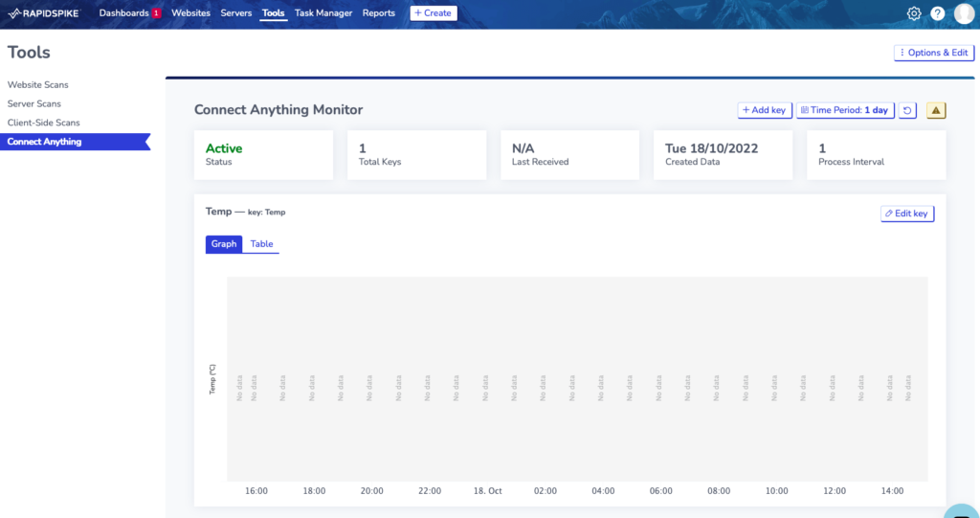
Task: Click the Temp (°C) axis title
Action: [x=212, y=380]
